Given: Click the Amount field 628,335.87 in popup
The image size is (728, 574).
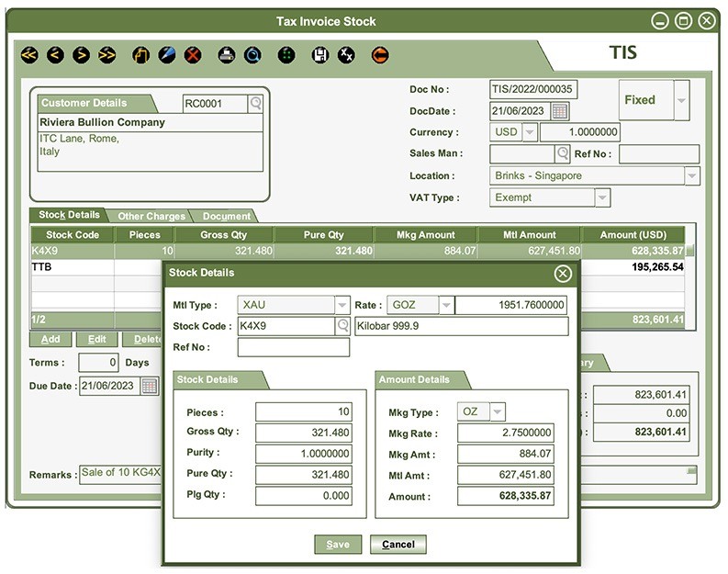Looking at the screenshot, I should (506, 496).
